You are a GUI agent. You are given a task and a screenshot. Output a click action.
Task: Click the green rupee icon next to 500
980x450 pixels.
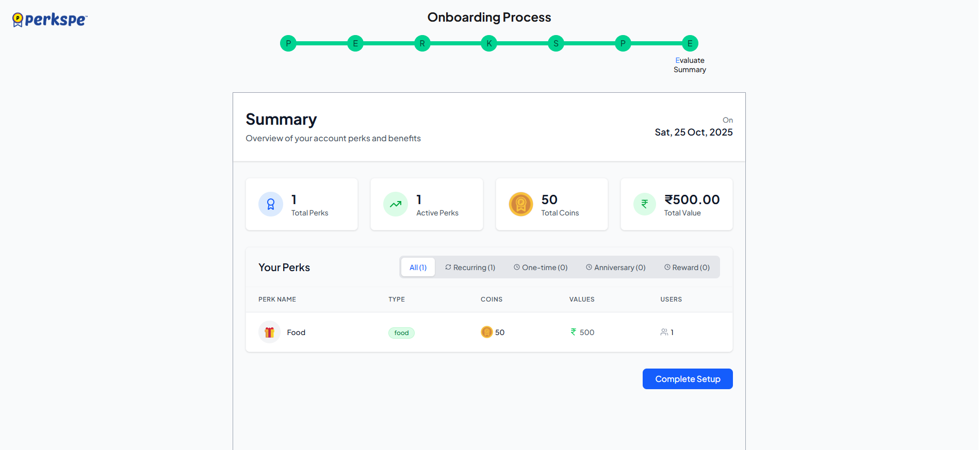tap(574, 332)
